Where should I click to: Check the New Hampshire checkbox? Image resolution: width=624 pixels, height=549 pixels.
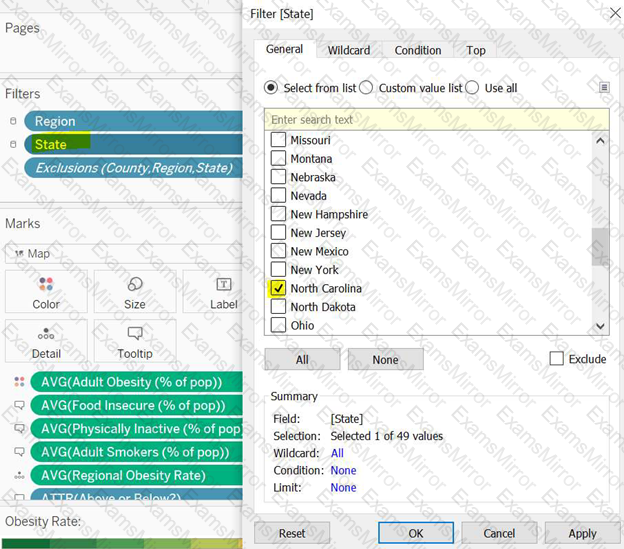278,214
